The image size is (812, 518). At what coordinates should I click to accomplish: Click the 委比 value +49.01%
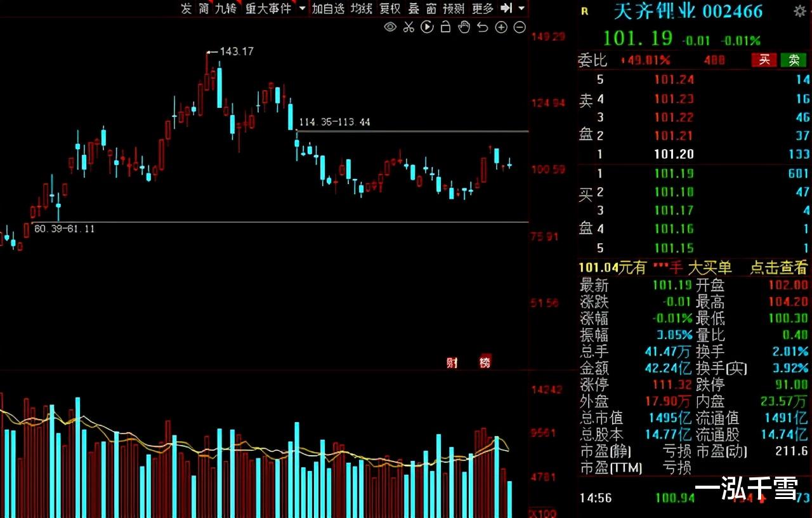click(645, 61)
